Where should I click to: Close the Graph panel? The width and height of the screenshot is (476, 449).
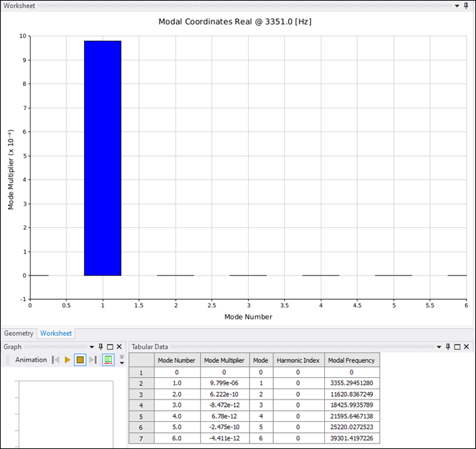(x=119, y=347)
